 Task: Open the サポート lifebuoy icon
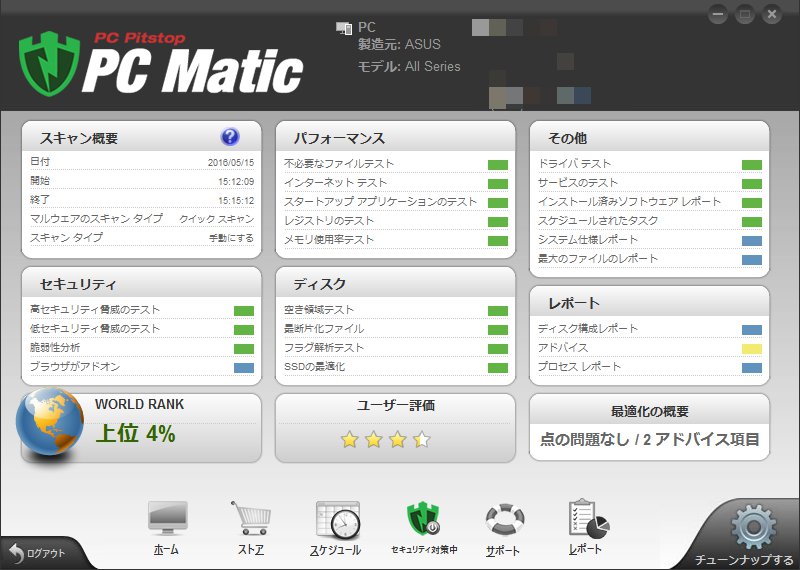coord(504,519)
